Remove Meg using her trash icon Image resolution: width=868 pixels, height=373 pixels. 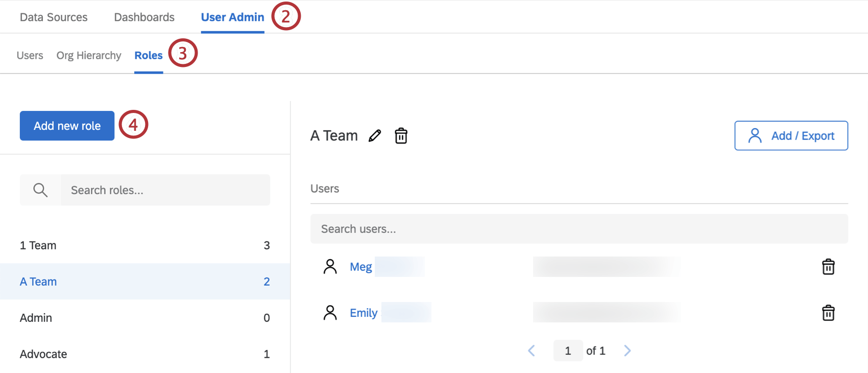tap(828, 267)
